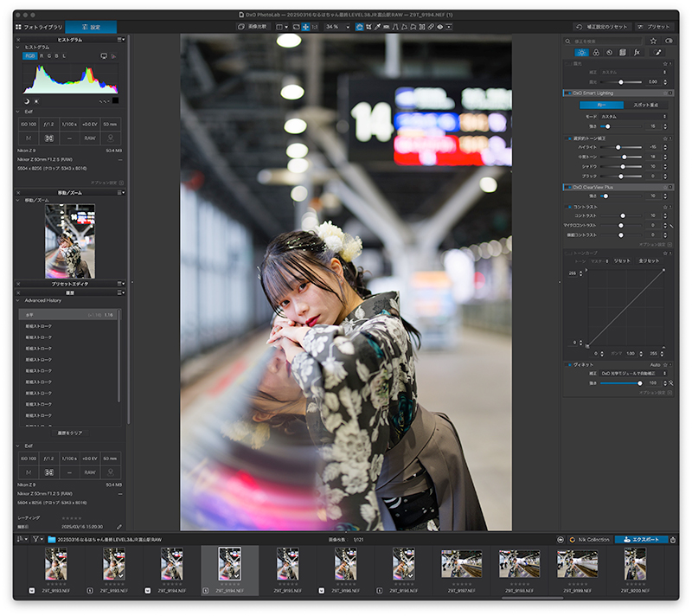
Task: Toggle DxO ClearView Plus on/off
Action: (567, 187)
